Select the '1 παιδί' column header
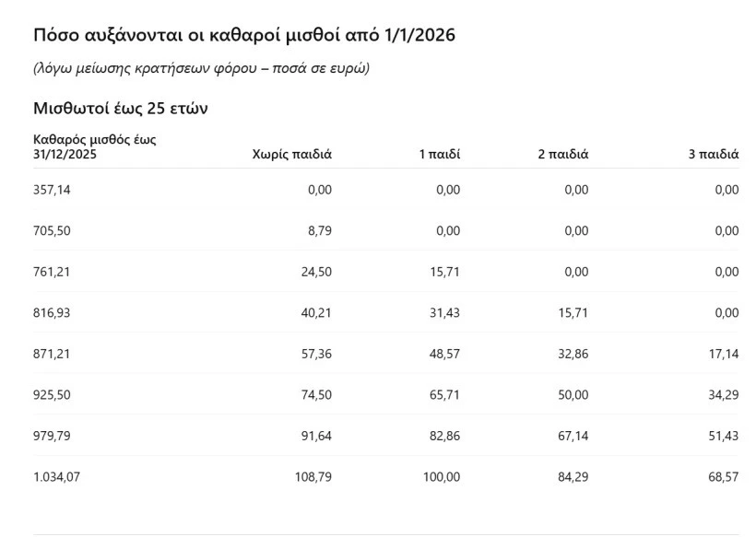This screenshot has height=537, width=756. (439, 155)
